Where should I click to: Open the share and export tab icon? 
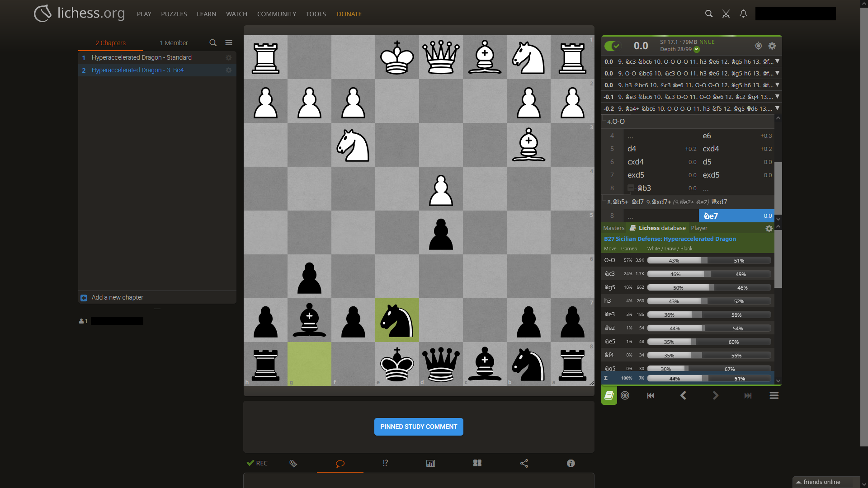tap(524, 463)
